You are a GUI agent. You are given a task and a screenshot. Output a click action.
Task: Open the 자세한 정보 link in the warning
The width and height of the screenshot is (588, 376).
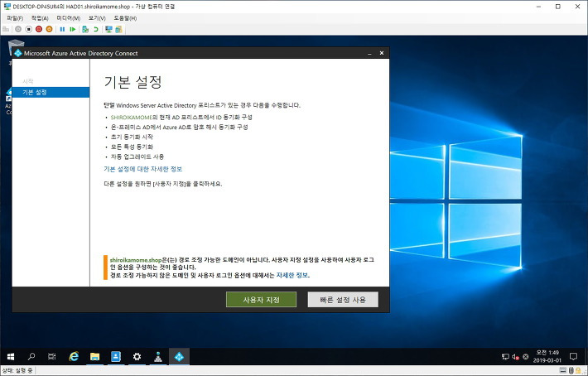pyautogui.click(x=292, y=275)
